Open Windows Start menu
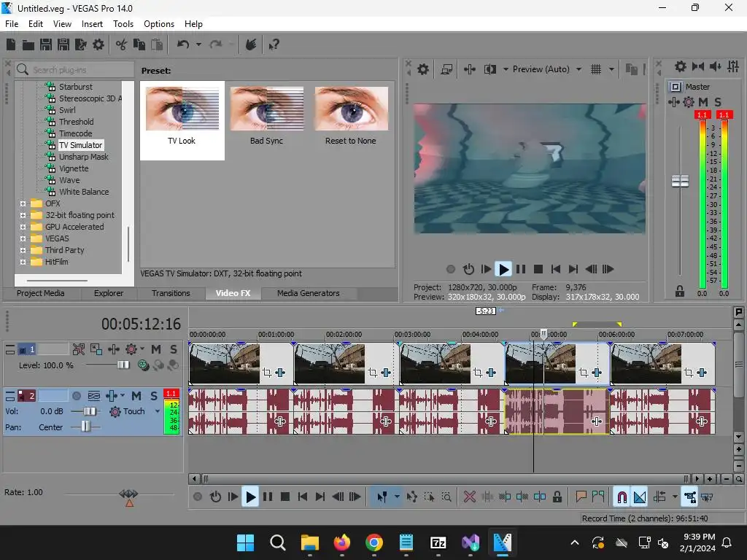Image resolution: width=747 pixels, height=560 pixels. (x=245, y=542)
